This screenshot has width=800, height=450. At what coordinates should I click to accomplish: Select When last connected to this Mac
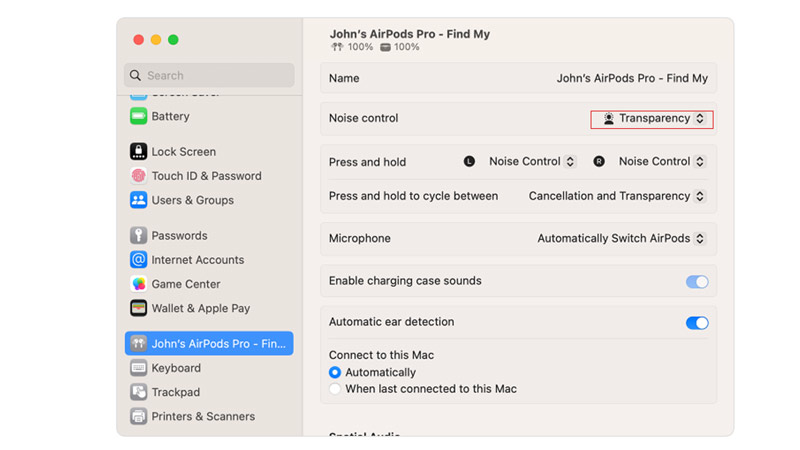coord(335,389)
